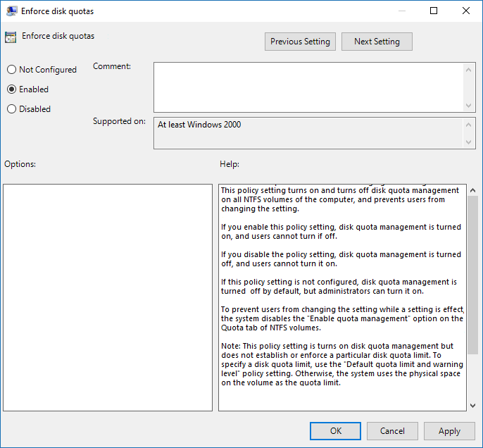Image resolution: width=483 pixels, height=448 pixels.
Task: Click the Enforce disk quotas setting icon
Action: click(x=11, y=37)
